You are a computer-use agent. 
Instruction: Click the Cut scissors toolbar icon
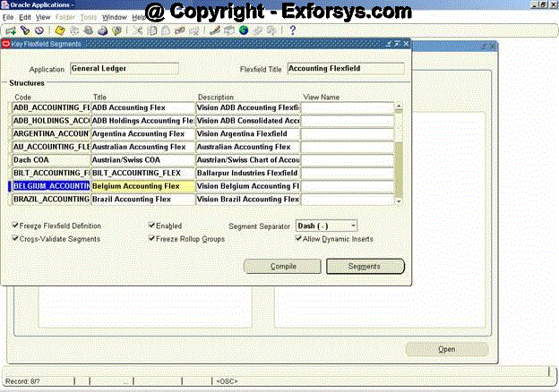click(x=138, y=30)
